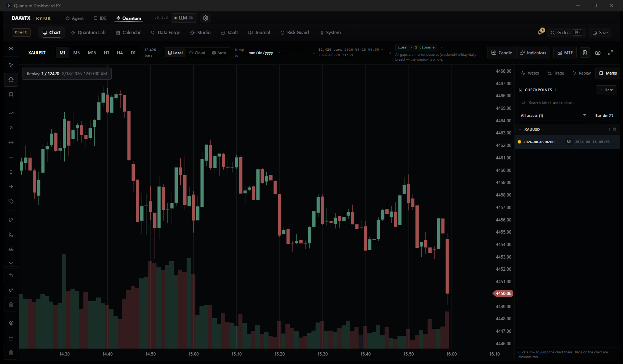Open the XAUUSD symbol selector
Viewport: 623px width, 364px height.
[x=37, y=53]
